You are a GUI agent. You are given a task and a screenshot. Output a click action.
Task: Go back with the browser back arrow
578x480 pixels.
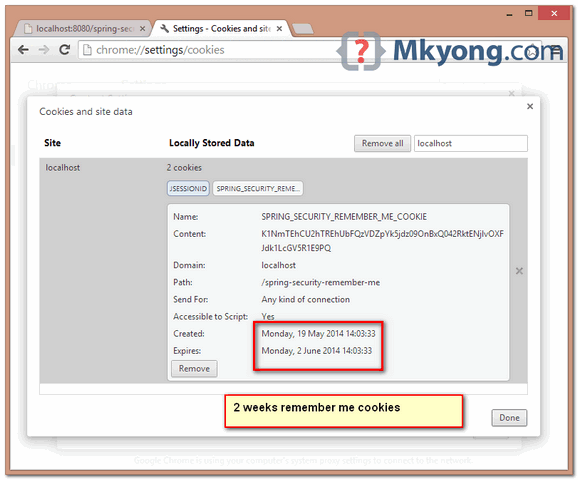pyautogui.click(x=23, y=50)
